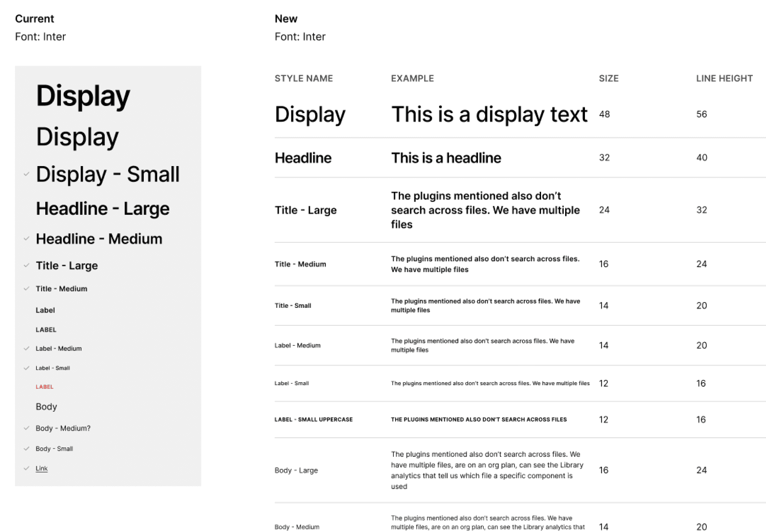
Task: Click the checkmark beside Label - Small
Action: coord(26,368)
